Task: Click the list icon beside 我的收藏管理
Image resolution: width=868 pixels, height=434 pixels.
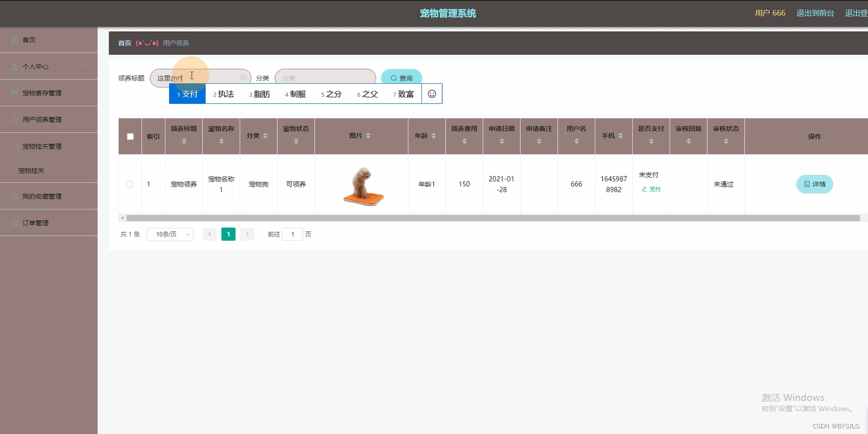Action: coord(14,197)
